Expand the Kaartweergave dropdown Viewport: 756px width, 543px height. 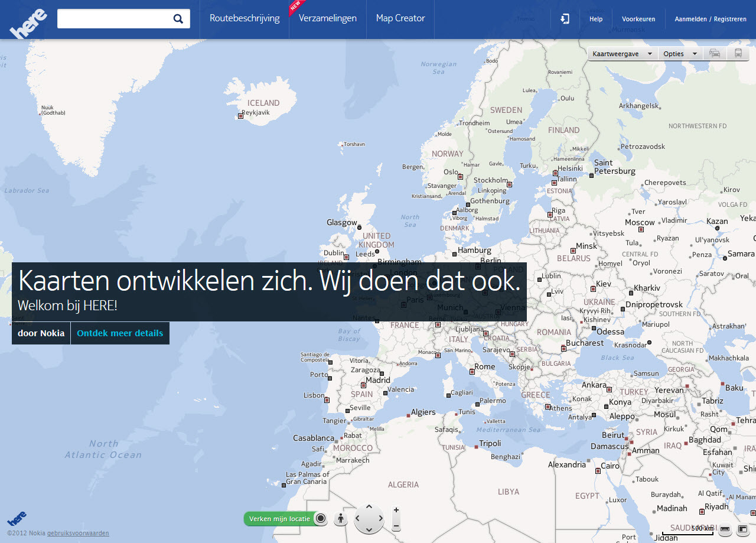[x=623, y=54]
